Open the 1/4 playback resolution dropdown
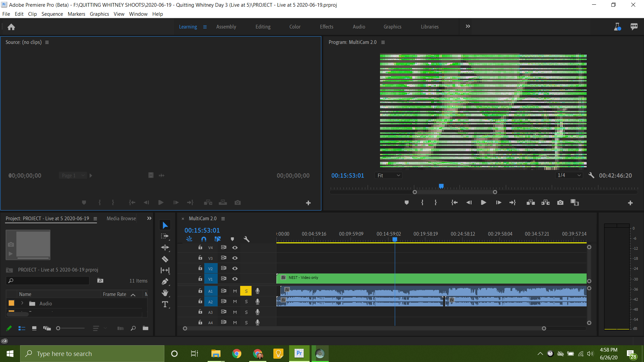This screenshot has width=644, height=362. (x=569, y=175)
